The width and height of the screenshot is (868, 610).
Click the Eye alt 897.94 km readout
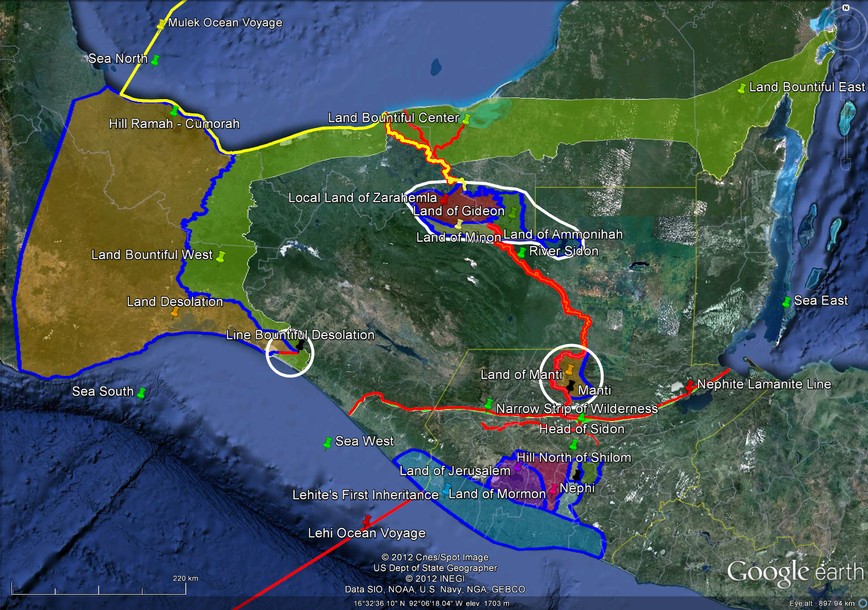[822, 603]
